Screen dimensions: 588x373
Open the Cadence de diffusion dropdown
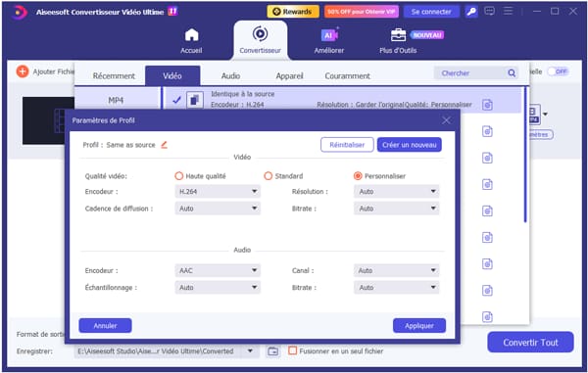(218, 209)
